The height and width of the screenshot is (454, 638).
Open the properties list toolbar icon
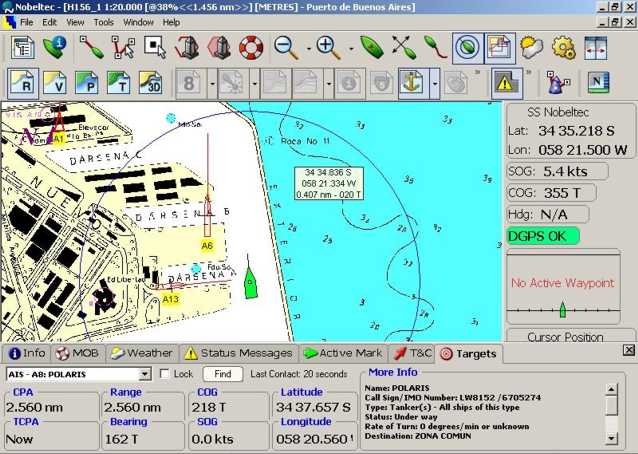click(22, 48)
